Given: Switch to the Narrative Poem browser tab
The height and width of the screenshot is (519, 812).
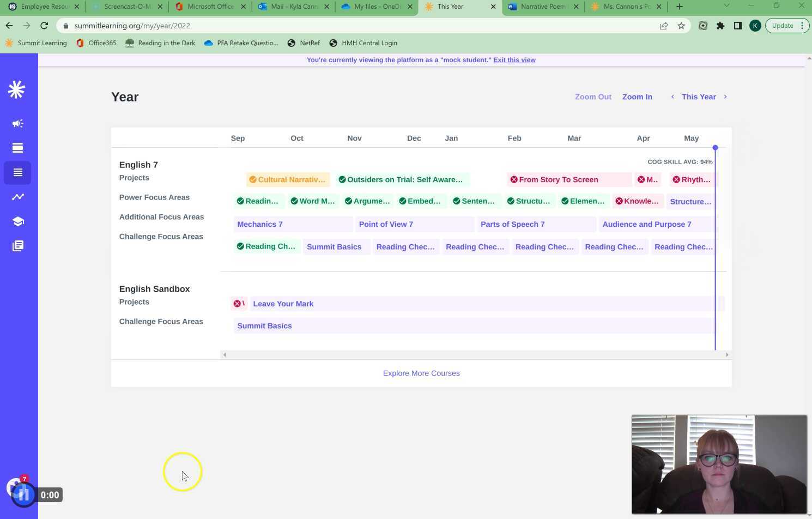Looking at the screenshot, I should (542, 7).
